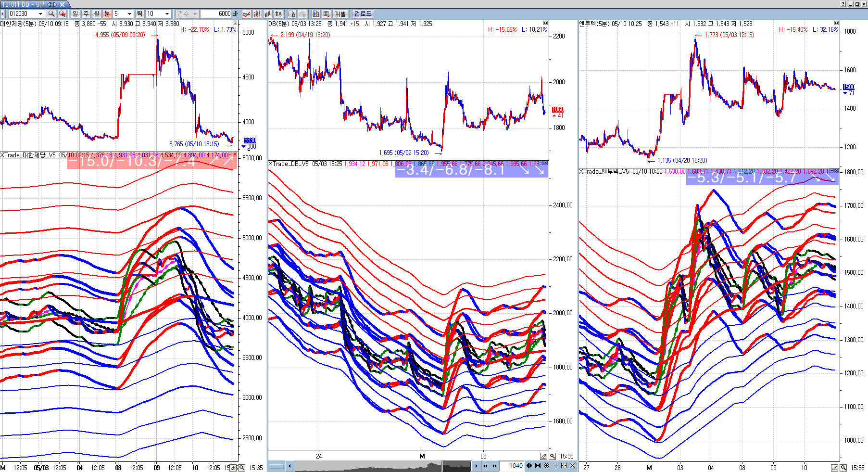Click the line chart type icon
The height and width of the screenshot is (472, 868).
coord(246,14)
